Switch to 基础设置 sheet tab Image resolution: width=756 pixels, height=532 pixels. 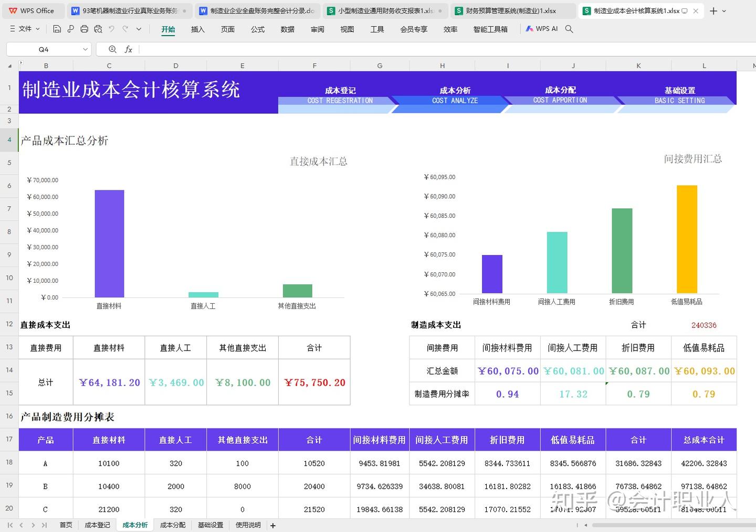click(211, 525)
